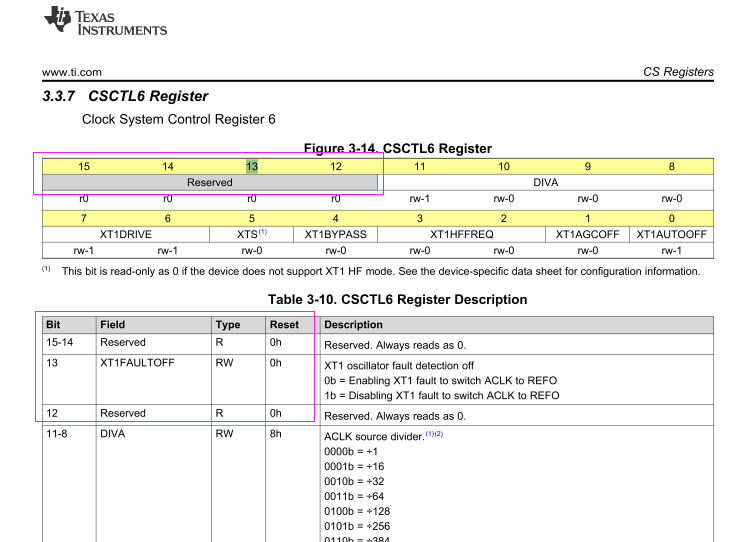Click the XT1AUTOOFF field in the figure
Screen dimensions: 744x542
671,234
